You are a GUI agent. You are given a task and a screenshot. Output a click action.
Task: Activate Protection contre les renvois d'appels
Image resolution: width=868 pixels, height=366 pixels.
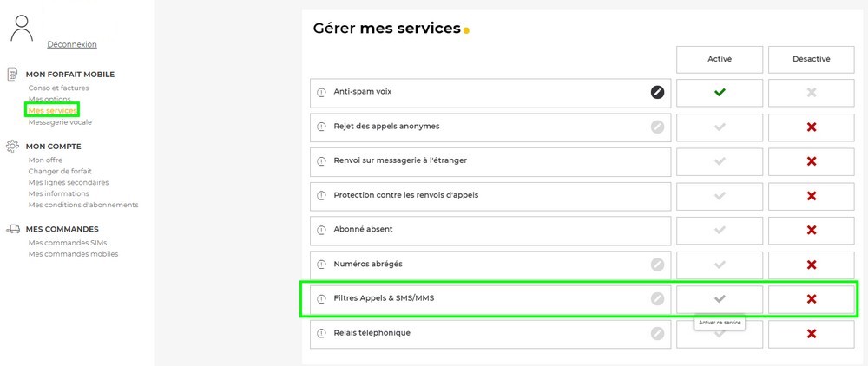tap(720, 196)
